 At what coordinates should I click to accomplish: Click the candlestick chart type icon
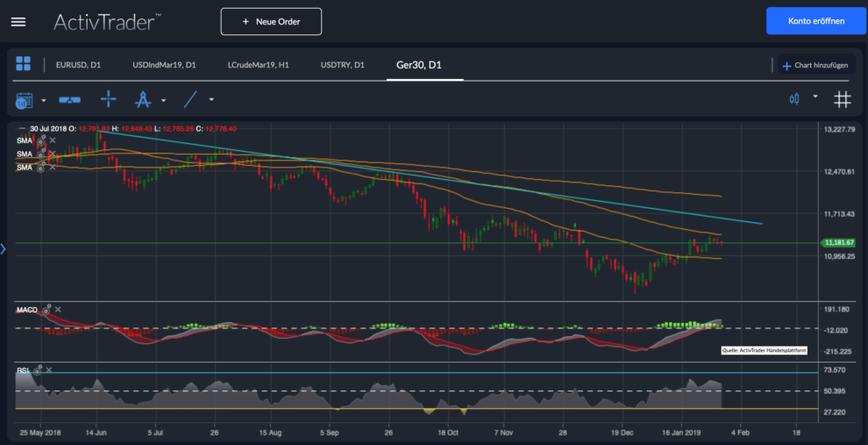coord(794,100)
